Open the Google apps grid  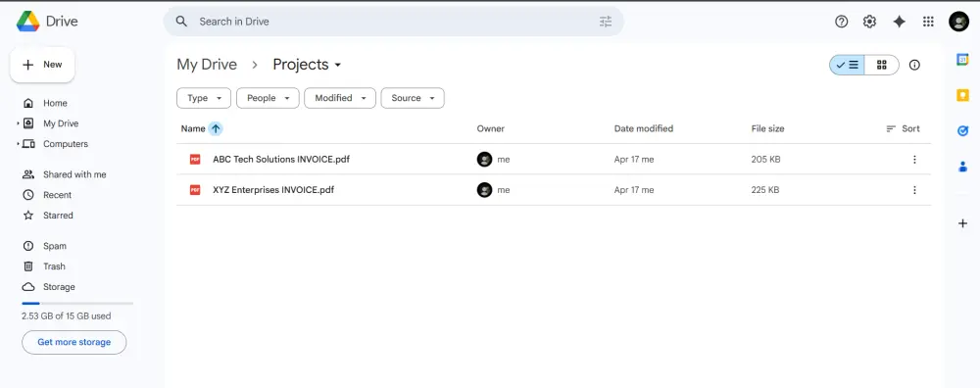click(x=928, y=22)
